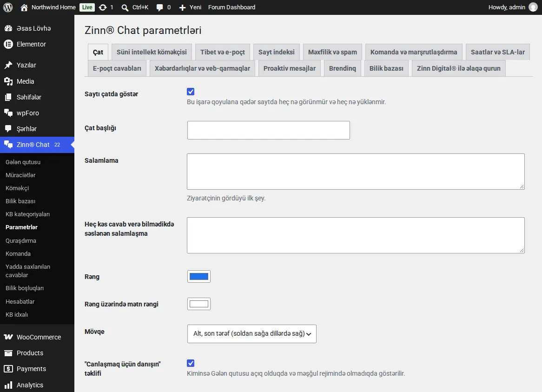Click the Forum Dashboard admin bar link

231,7
